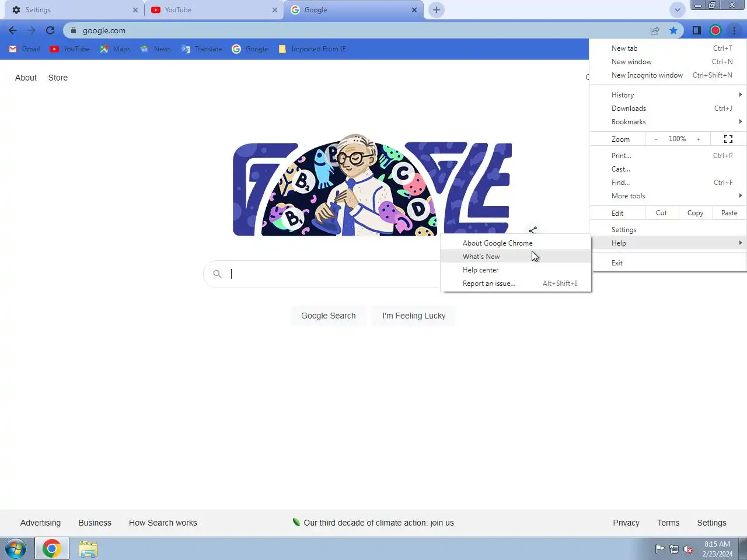Select New Incognito window
Image resolution: width=747 pixels, height=560 pixels.
point(668,75)
